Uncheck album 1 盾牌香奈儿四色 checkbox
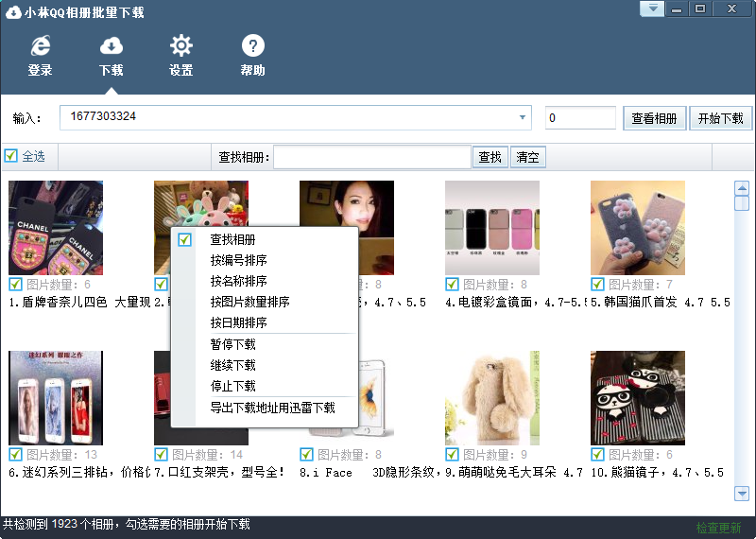The image size is (756, 539). (x=15, y=284)
